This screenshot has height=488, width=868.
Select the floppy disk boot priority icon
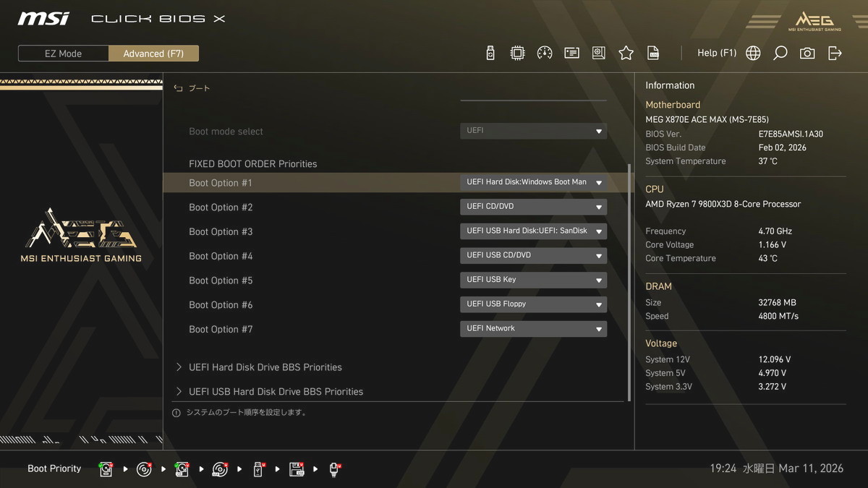(x=297, y=469)
